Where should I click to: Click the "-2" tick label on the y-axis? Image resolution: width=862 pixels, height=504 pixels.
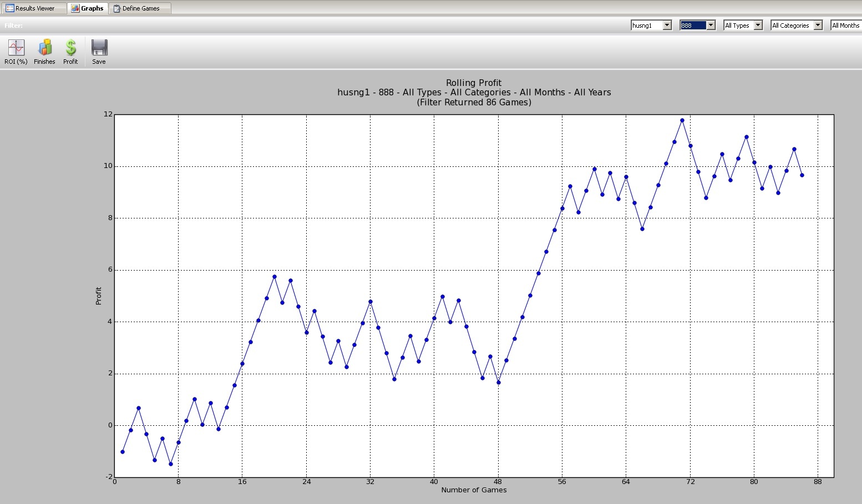pos(108,477)
